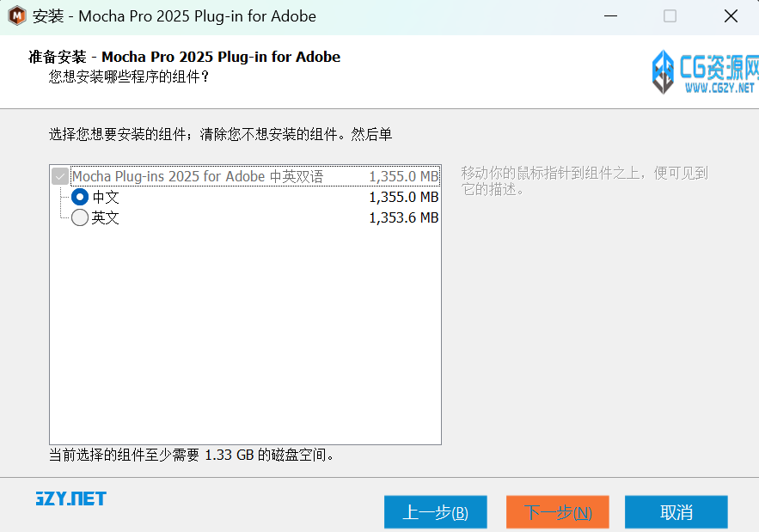Click the component description text panel
This screenshot has width=759, height=532.
pos(585,181)
